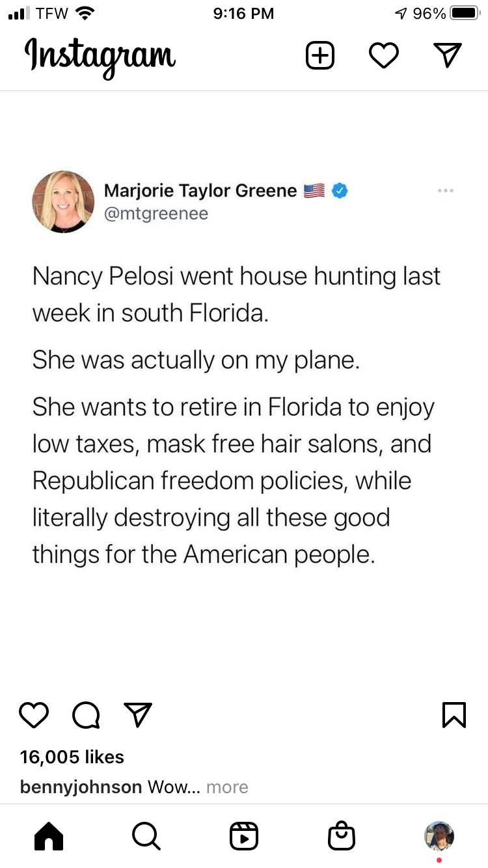The image size is (488, 868).
Task: Open the tweet's three-dot options menu
Action: point(446,191)
